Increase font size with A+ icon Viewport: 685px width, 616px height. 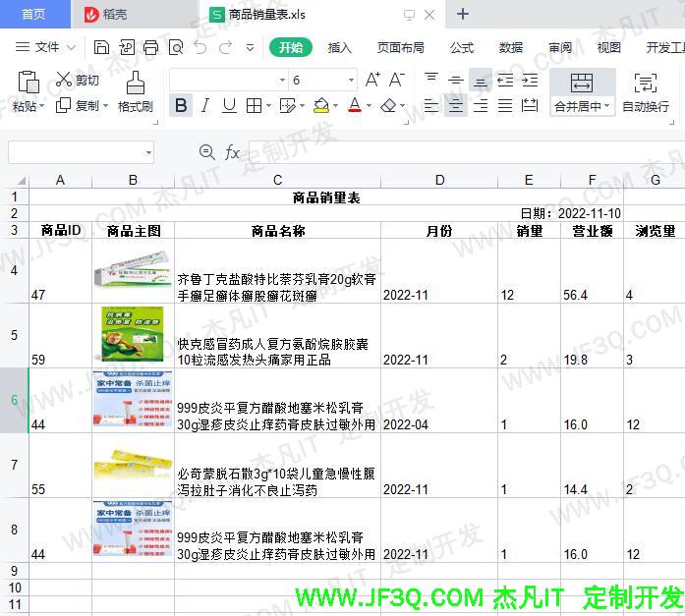[372, 80]
